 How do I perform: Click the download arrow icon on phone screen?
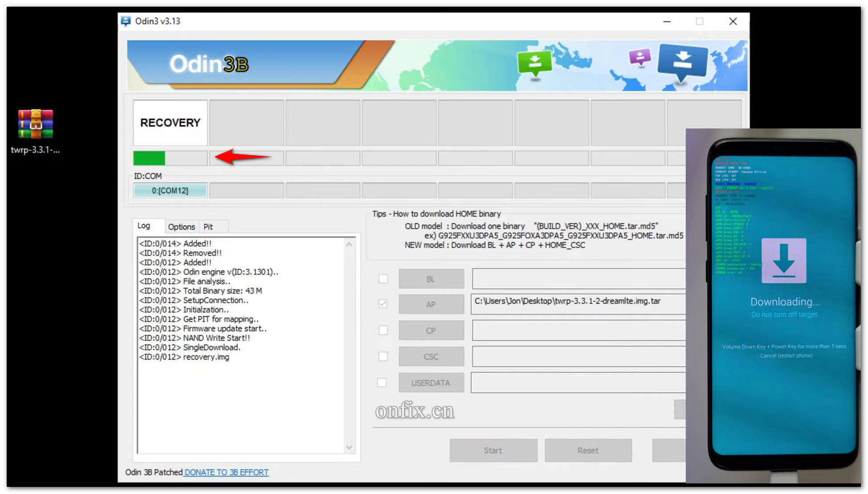tap(783, 261)
